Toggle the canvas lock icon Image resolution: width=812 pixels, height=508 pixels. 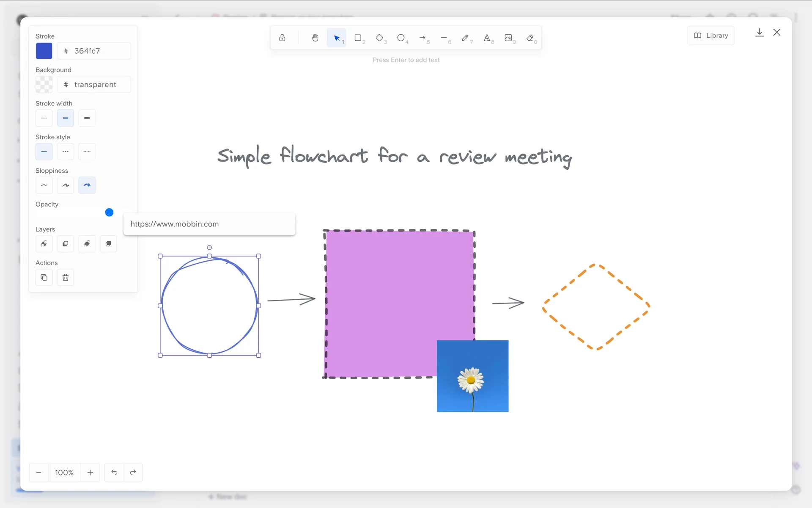282,38
